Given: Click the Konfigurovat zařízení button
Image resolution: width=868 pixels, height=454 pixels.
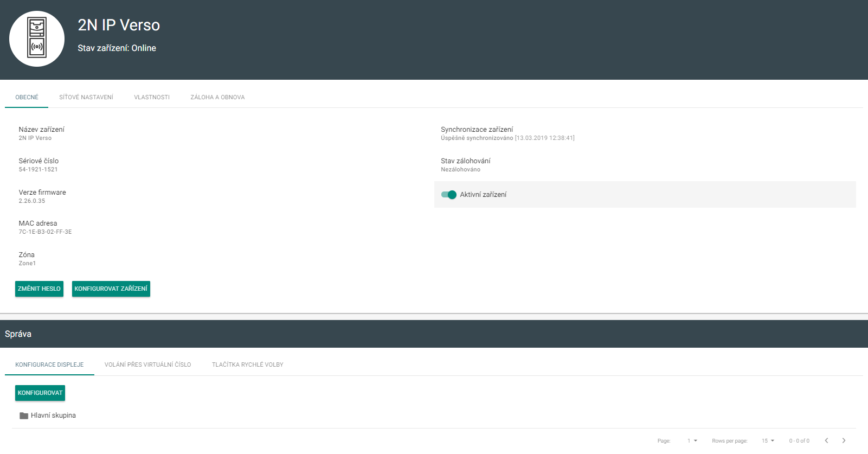Looking at the screenshot, I should point(111,289).
